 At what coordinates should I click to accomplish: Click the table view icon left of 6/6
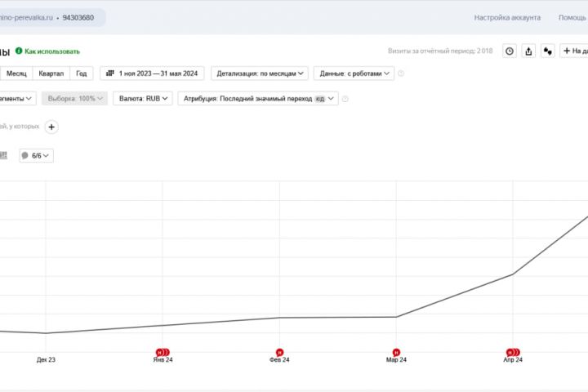tap(3, 155)
